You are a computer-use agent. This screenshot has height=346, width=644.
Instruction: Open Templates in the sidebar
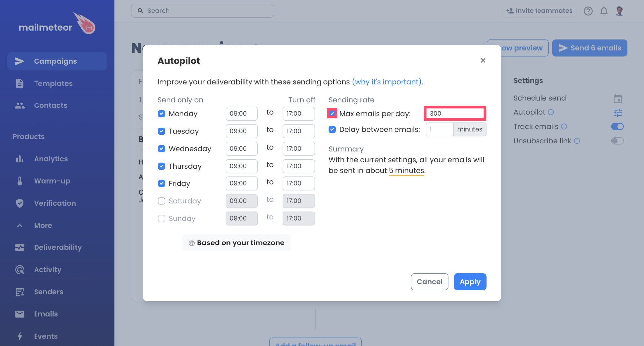coord(53,83)
